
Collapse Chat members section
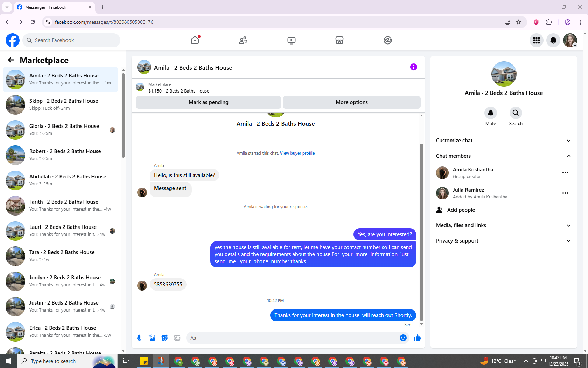[x=504, y=156]
